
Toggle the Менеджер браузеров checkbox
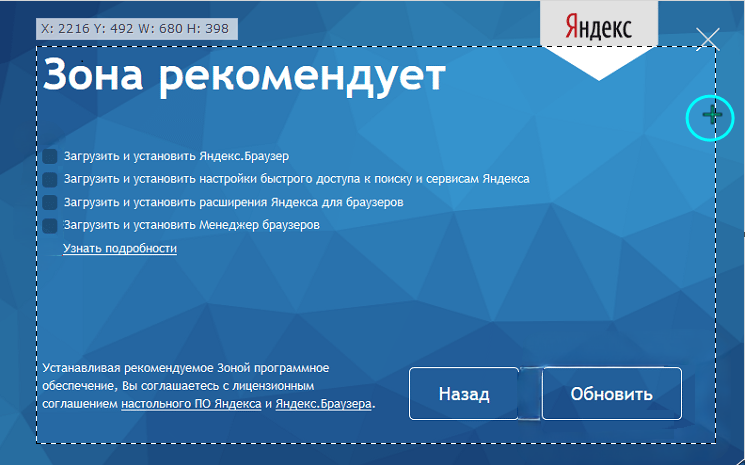click(x=50, y=225)
